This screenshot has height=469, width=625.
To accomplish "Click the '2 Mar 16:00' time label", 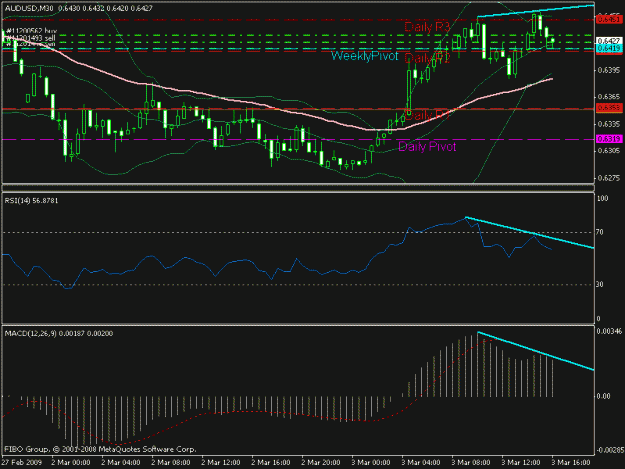I will [x=271, y=462].
